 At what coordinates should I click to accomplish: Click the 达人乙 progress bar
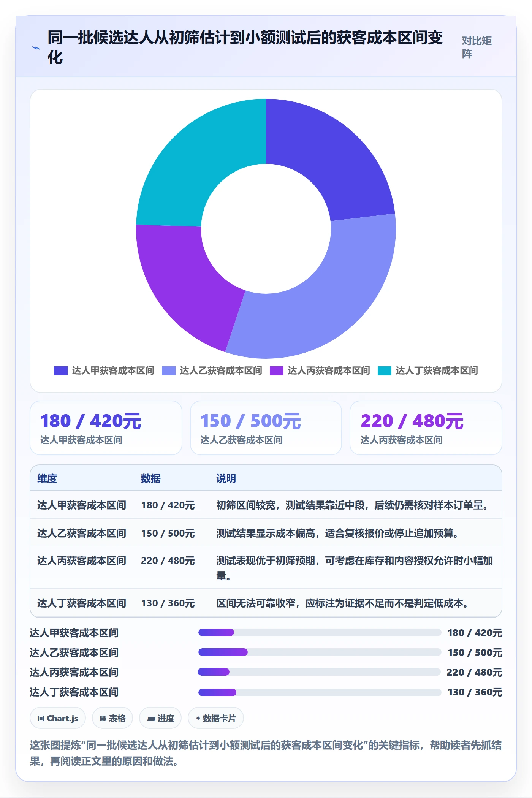[x=320, y=652]
